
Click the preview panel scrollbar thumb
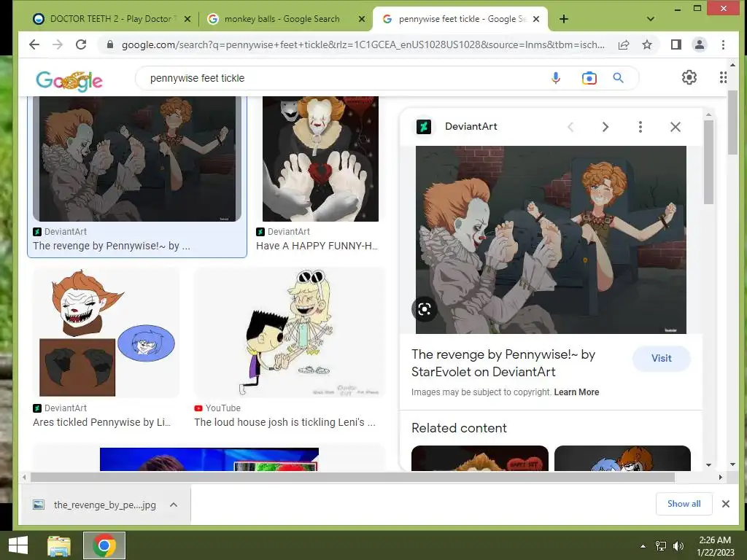(708, 162)
